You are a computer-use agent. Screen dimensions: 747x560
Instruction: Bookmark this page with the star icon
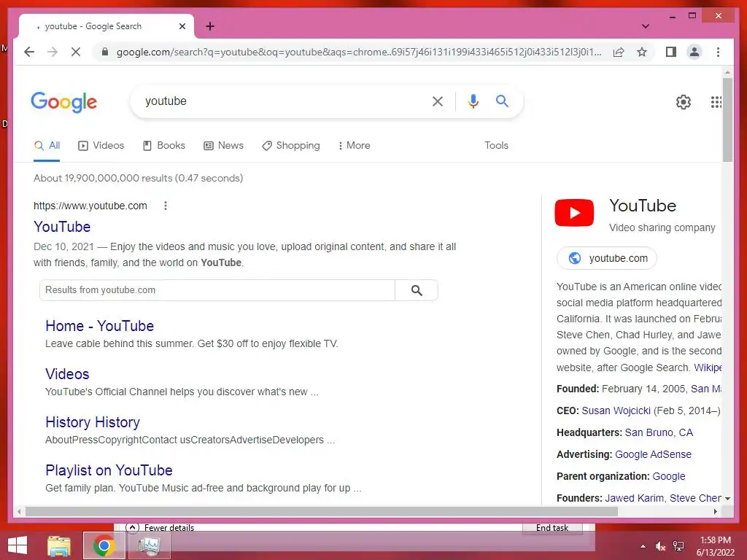[642, 52]
